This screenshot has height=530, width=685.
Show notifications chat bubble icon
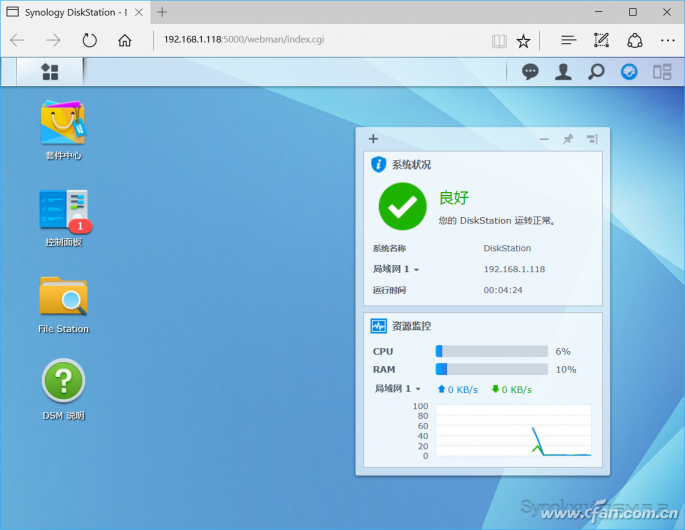530,72
